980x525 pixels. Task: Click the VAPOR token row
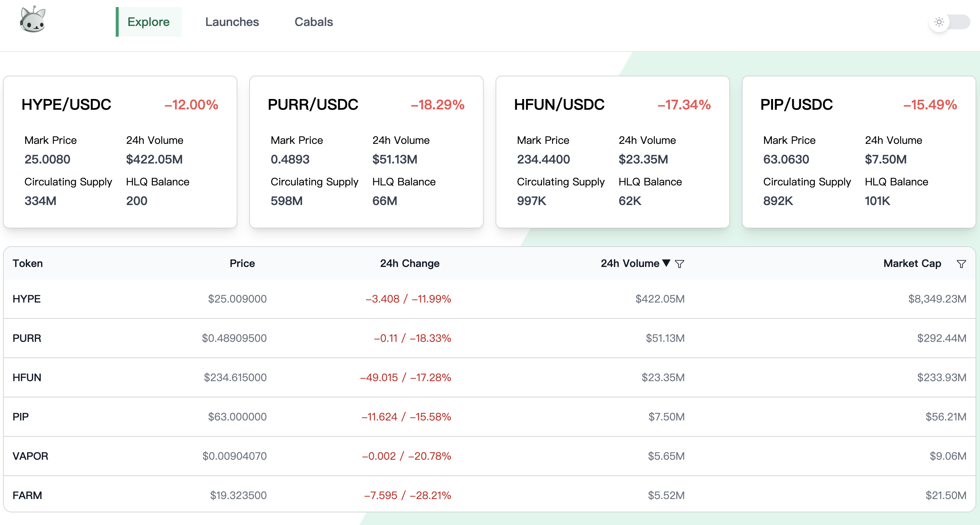[30, 456]
